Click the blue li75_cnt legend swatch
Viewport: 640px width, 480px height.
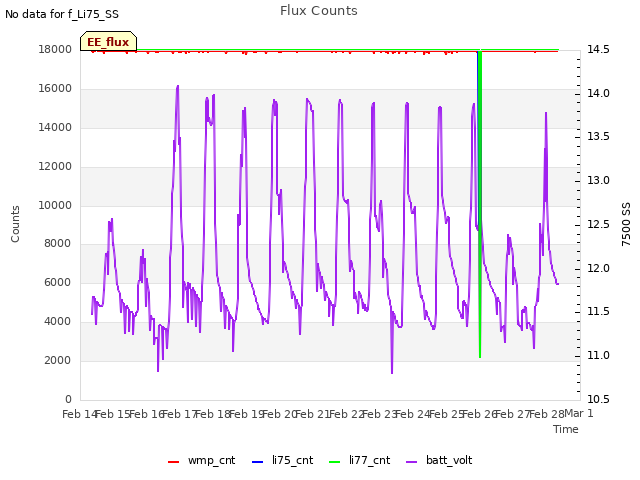click(258, 462)
